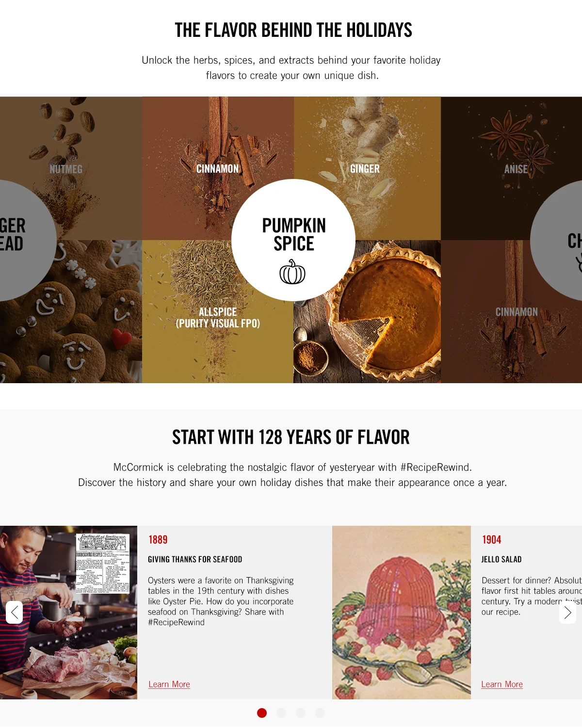Viewport: 582px width, 728px height.
Task: Advance recipe carousel with right arrow
Action: pos(567,613)
